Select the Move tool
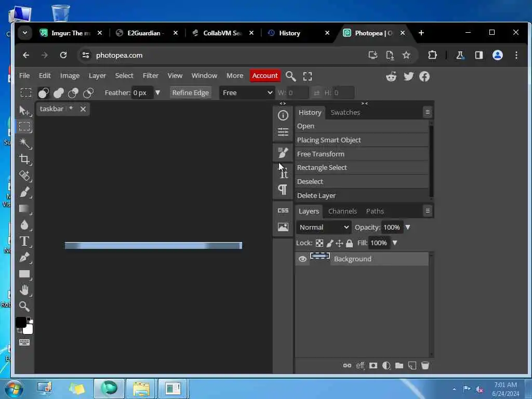Viewport: 532px width, 399px height. pyautogui.click(x=24, y=111)
